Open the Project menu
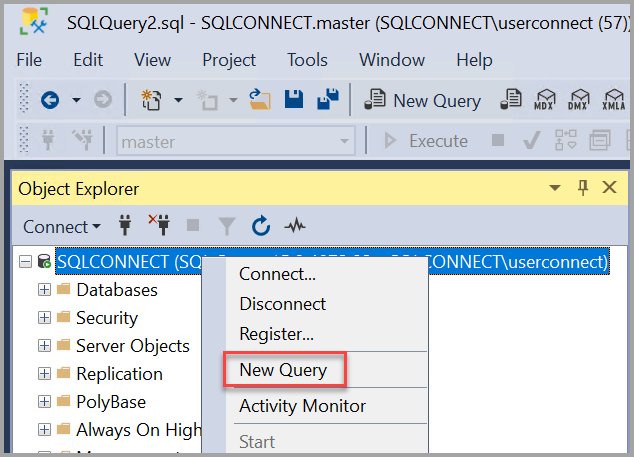Viewport: 634px width, 457px height. (229, 60)
